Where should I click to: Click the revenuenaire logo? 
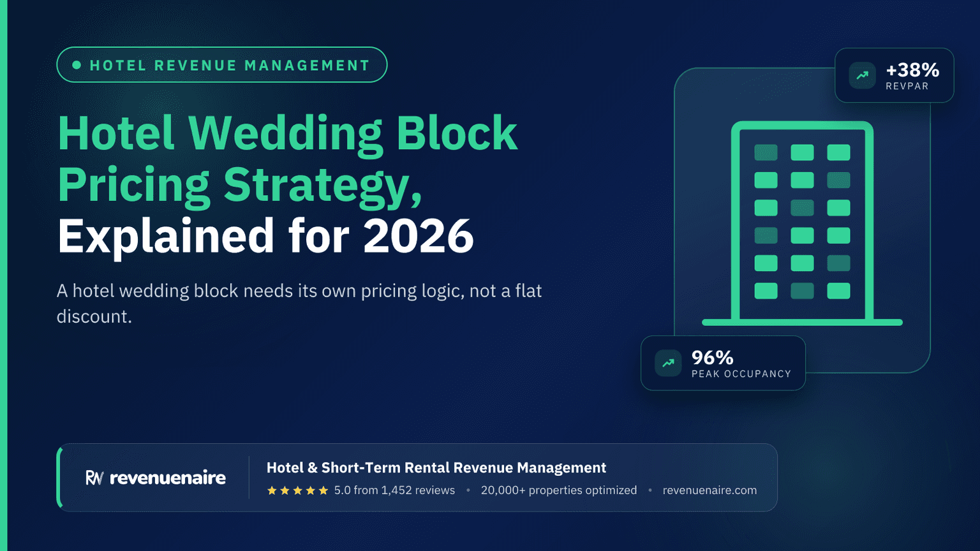(156, 478)
